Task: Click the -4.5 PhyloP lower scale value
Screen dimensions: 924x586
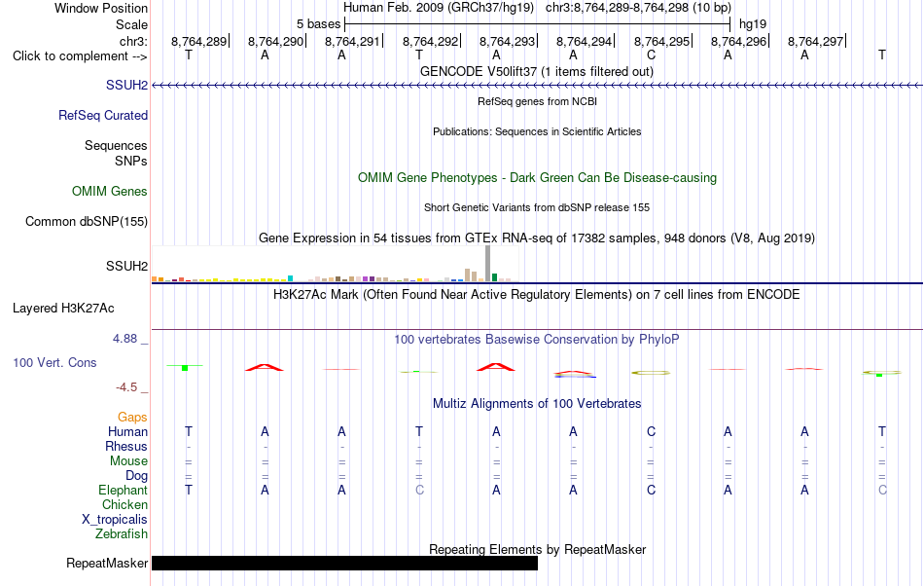Action: tap(126, 387)
